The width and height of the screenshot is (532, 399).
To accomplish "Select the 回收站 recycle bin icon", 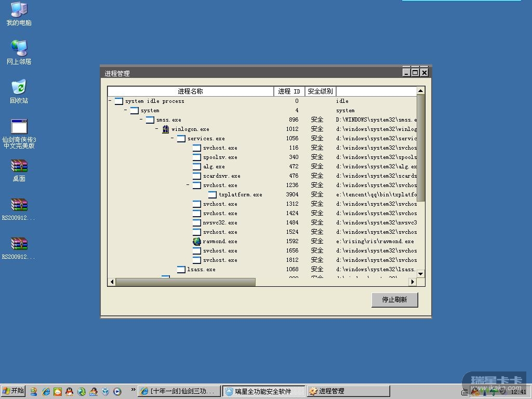I will tap(19, 88).
